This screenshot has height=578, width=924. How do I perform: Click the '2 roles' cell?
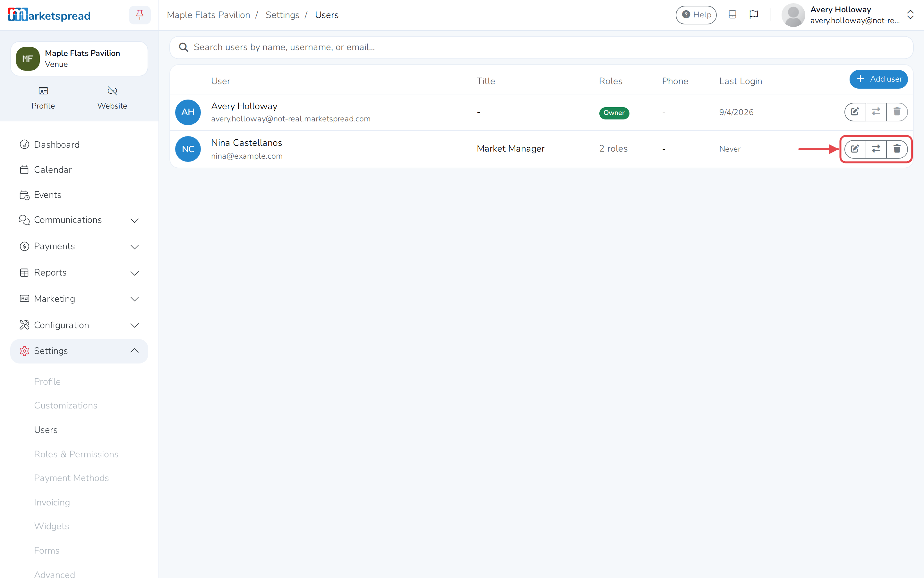(613, 149)
